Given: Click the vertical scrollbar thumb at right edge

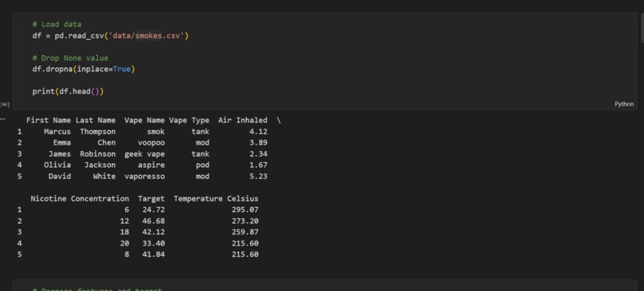Looking at the screenshot, I should pos(642,27).
